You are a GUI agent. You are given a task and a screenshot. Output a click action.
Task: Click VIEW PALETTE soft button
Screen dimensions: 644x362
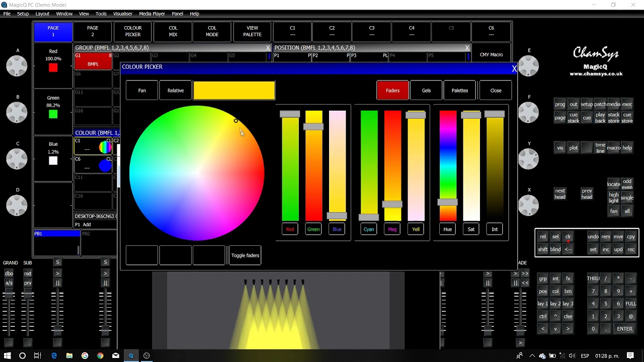(x=252, y=31)
